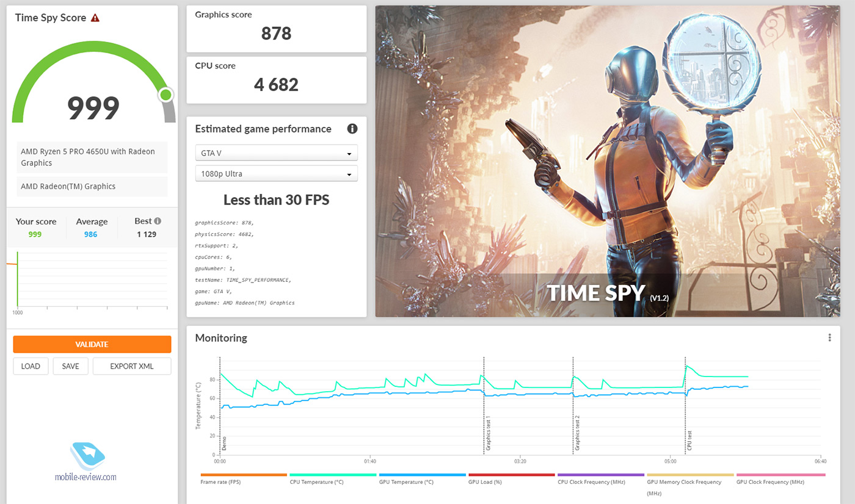Click the Graphics test 2 marker line
855x504 pixels.
573,406
